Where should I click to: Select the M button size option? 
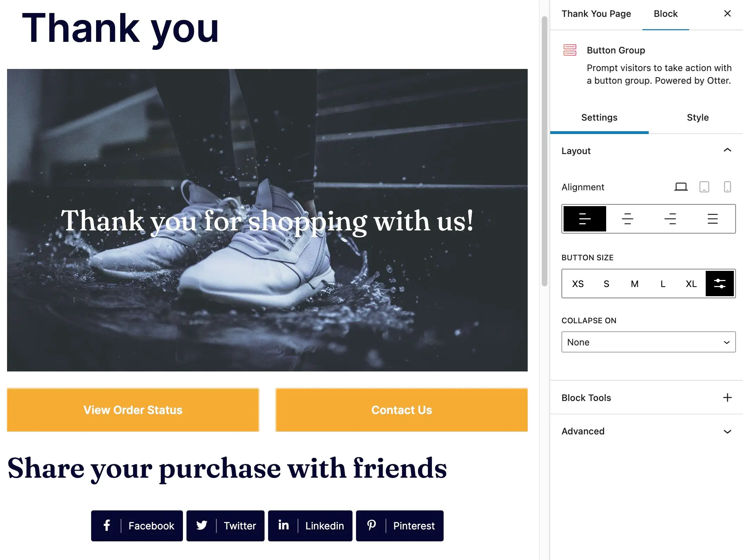(x=634, y=284)
